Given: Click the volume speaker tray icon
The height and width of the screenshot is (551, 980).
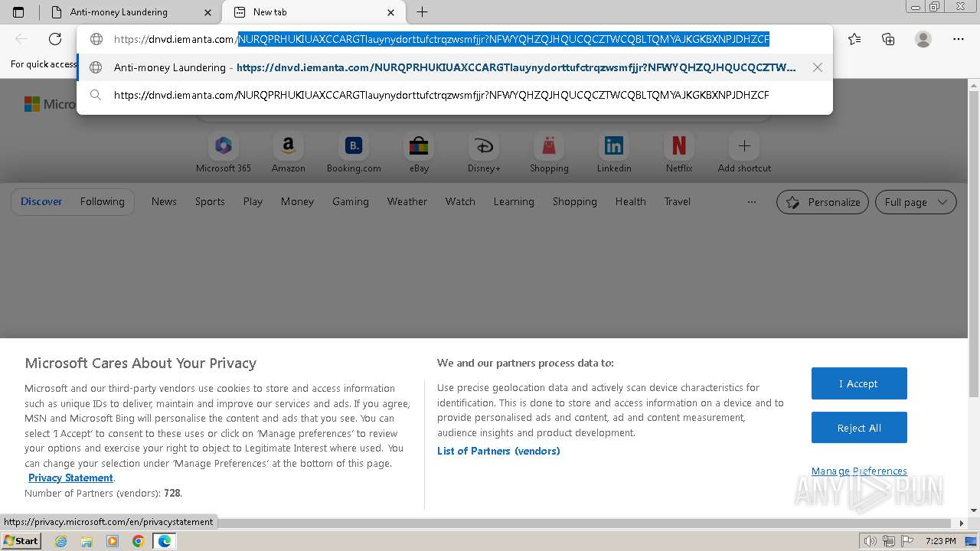Looking at the screenshot, I should point(871,541).
